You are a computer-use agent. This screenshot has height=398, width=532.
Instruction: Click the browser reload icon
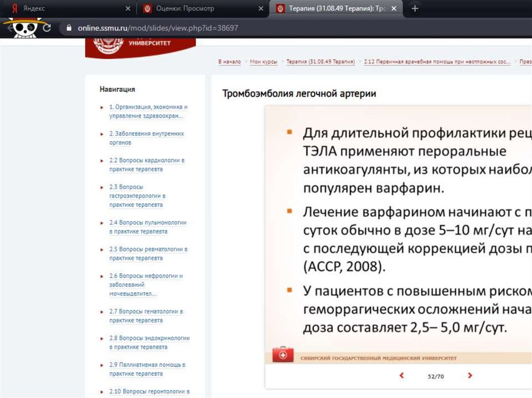(x=47, y=28)
